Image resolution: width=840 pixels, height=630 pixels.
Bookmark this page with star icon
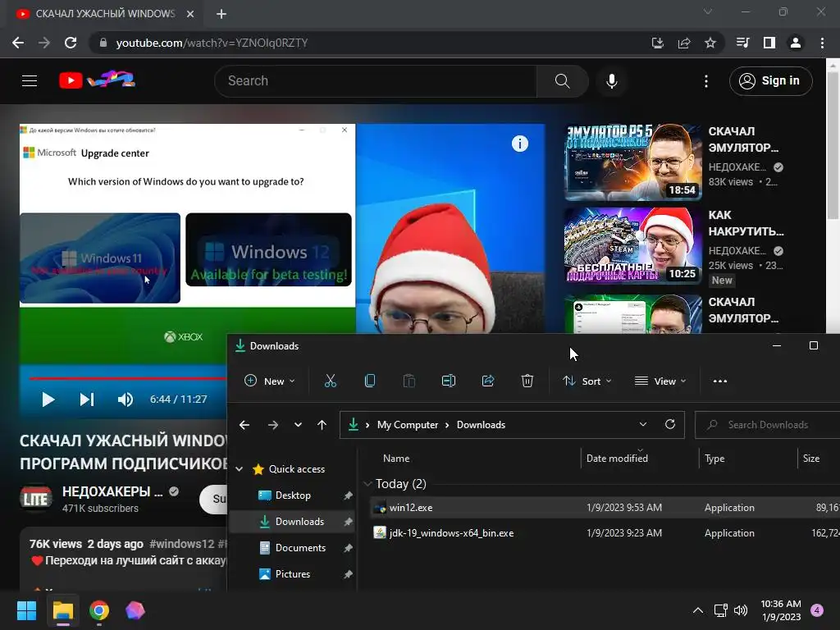710,43
